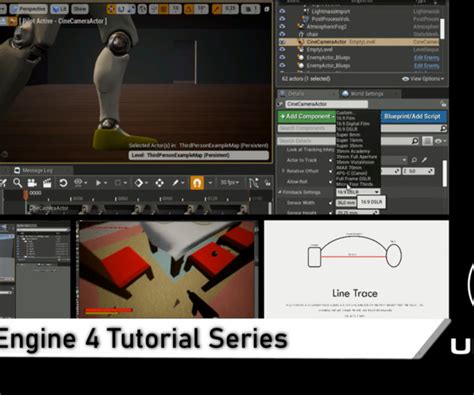Toggle surface snapping icon
Viewport: 474px width, 395px height.
coord(154,9)
